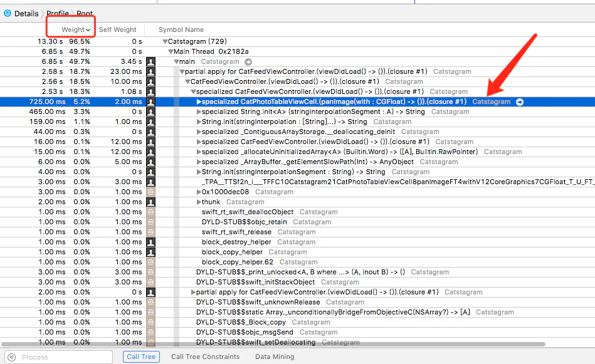Collapse the 2.58 s partial apply CatFeedViewController node
The height and width of the screenshot is (364, 595).
point(182,72)
